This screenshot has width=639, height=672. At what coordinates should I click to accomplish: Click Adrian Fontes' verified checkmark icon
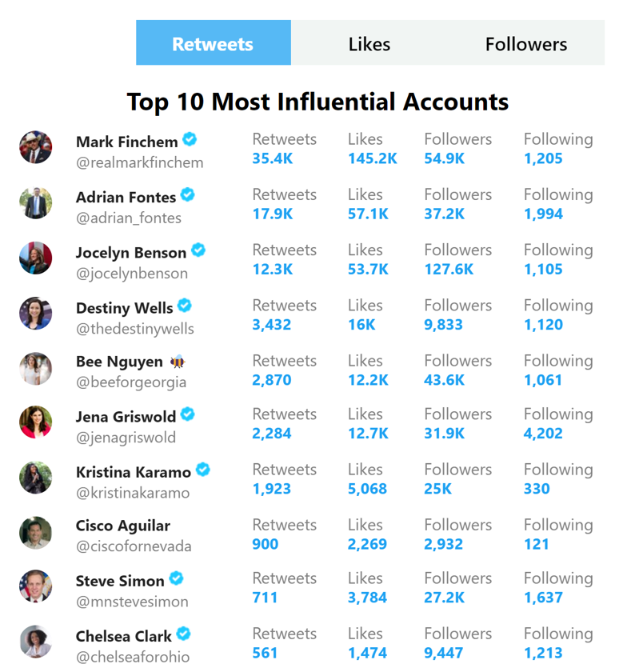click(x=187, y=194)
